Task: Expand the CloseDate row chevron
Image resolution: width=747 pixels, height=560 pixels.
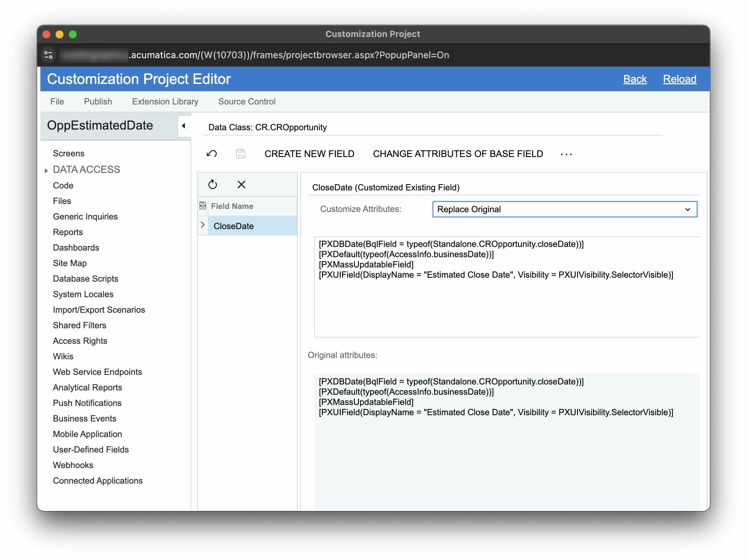Action: coord(202,225)
